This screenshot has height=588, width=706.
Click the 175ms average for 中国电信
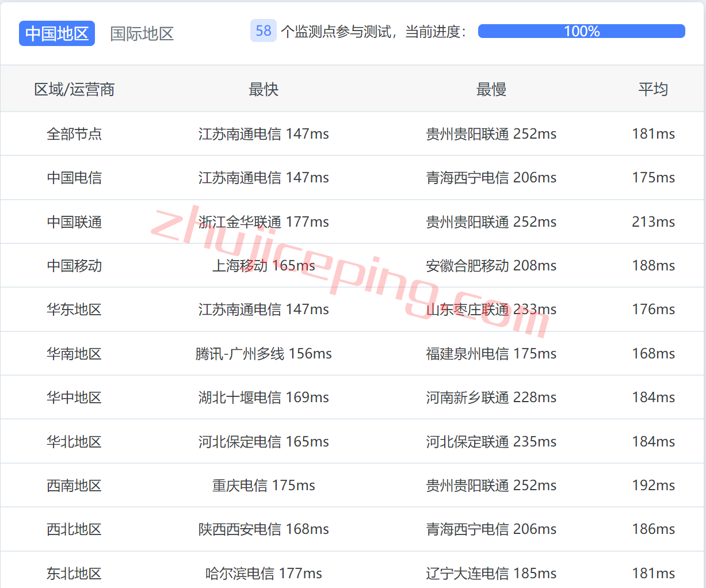[653, 178]
